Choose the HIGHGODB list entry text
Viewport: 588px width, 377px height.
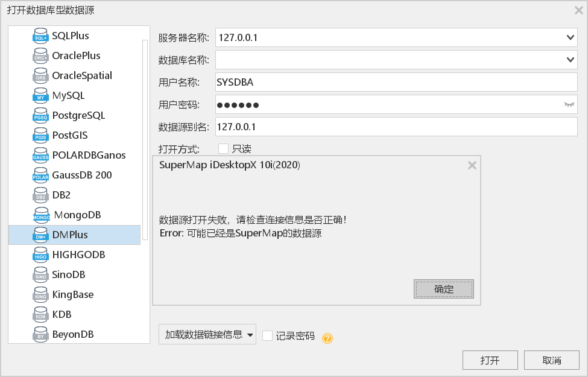click(x=79, y=255)
